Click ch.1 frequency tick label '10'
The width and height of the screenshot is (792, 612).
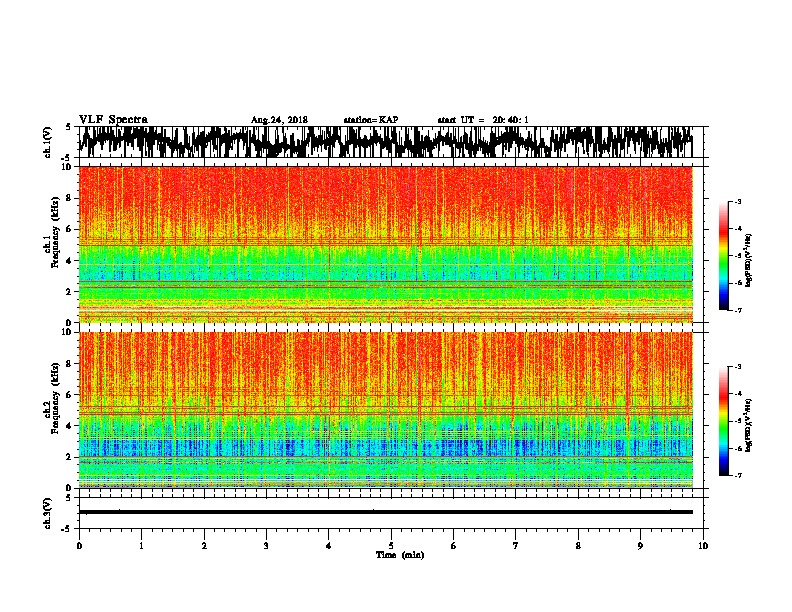[68, 167]
